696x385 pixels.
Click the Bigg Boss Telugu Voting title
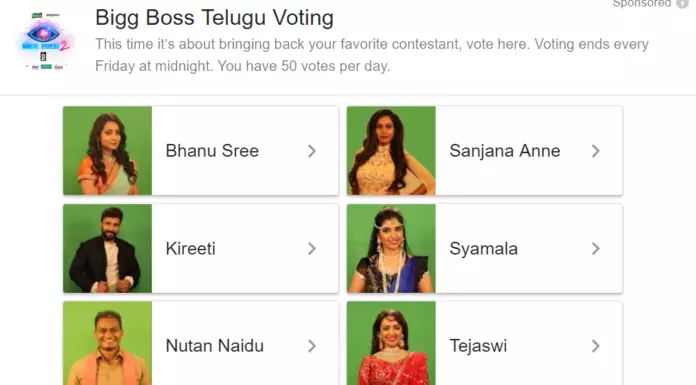tap(214, 18)
